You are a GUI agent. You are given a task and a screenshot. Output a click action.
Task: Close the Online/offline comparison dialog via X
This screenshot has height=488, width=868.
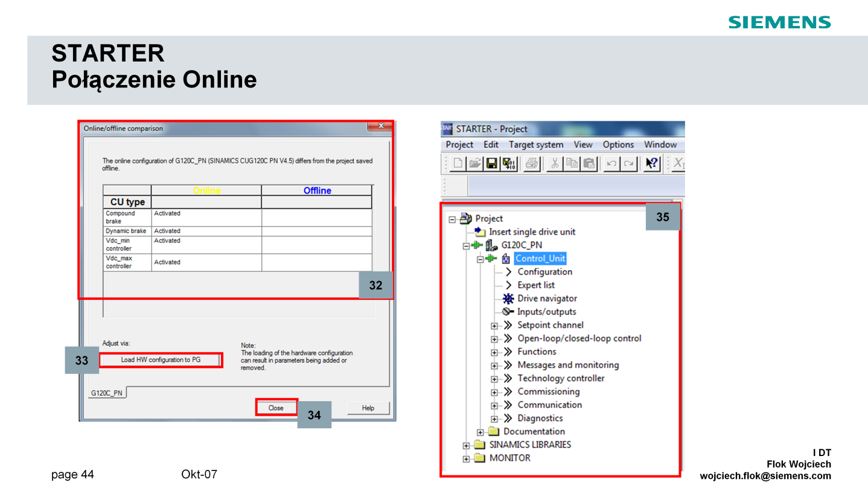click(x=380, y=127)
